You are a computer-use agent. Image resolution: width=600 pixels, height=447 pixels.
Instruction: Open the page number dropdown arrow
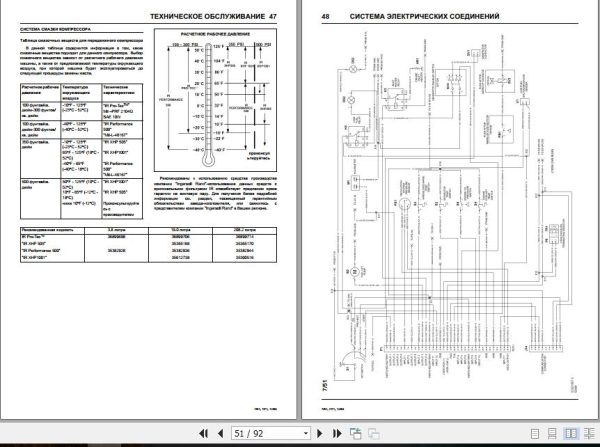306,433
